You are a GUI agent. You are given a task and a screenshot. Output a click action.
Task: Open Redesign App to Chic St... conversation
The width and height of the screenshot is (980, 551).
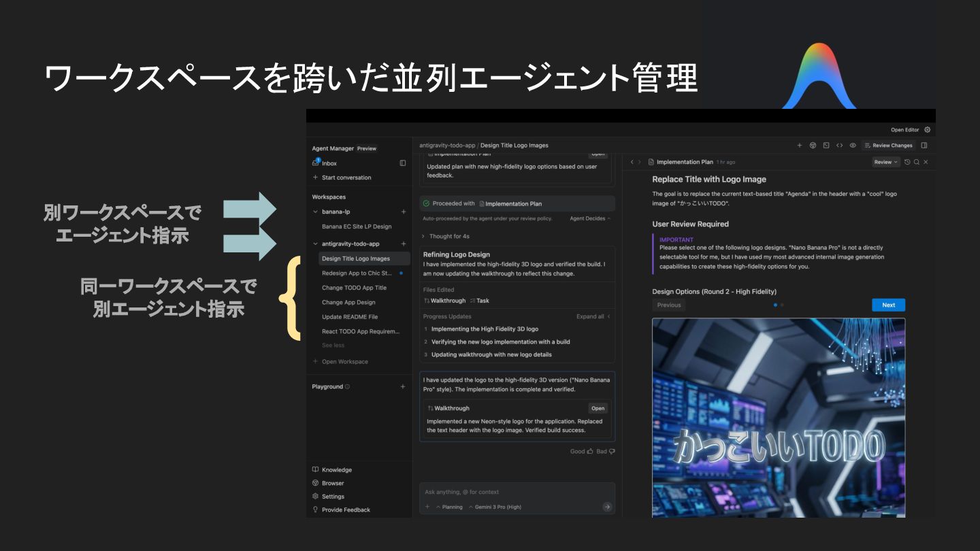(x=364, y=273)
